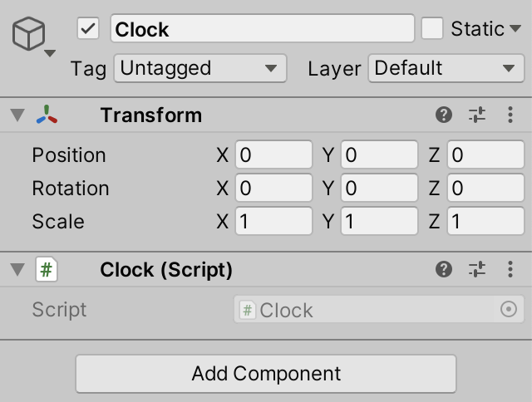Viewport: 532px width, 402px height.
Task: Open Clock Script three-dot options menu
Action: (510, 269)
